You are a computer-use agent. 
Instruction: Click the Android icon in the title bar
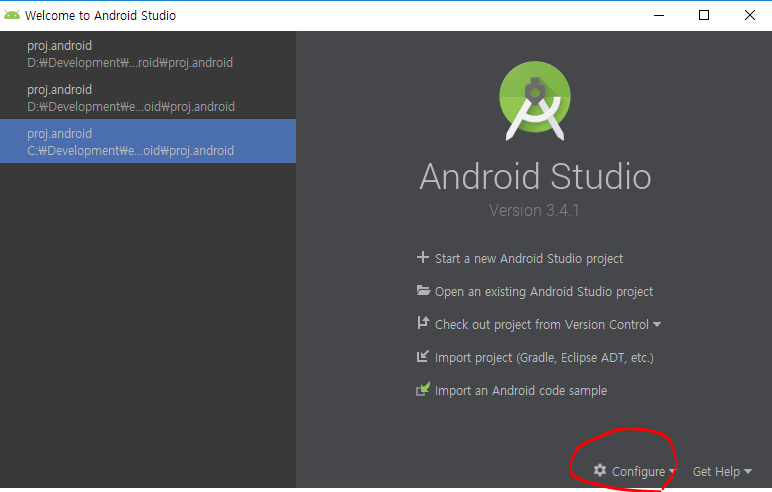click(x=12, y=15)
